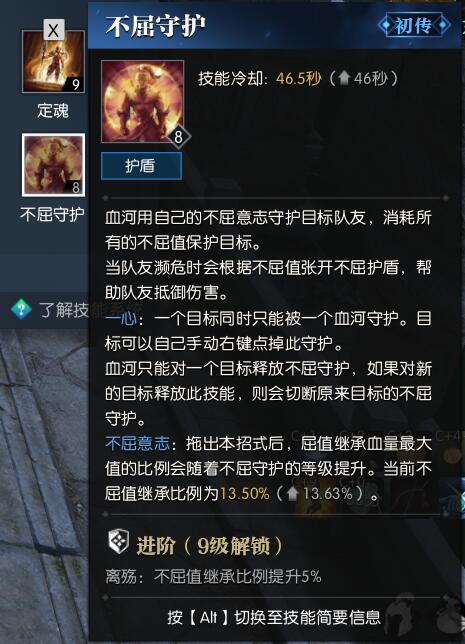Click the 护盾 tag button

(141, 166)
